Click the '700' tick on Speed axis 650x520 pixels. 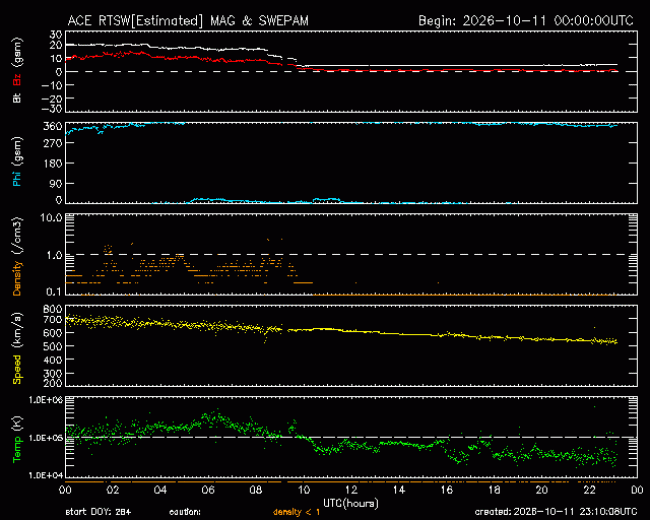click(53, 320)
